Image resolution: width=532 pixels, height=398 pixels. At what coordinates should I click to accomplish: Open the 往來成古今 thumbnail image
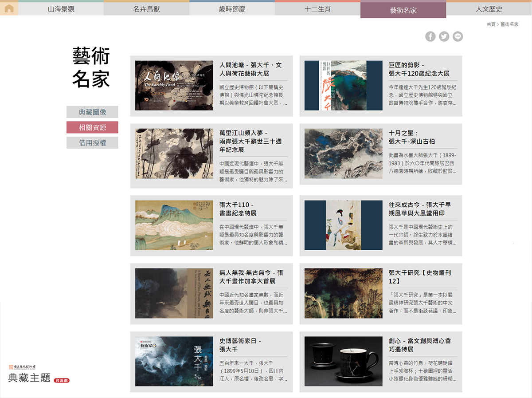[344, 225]
